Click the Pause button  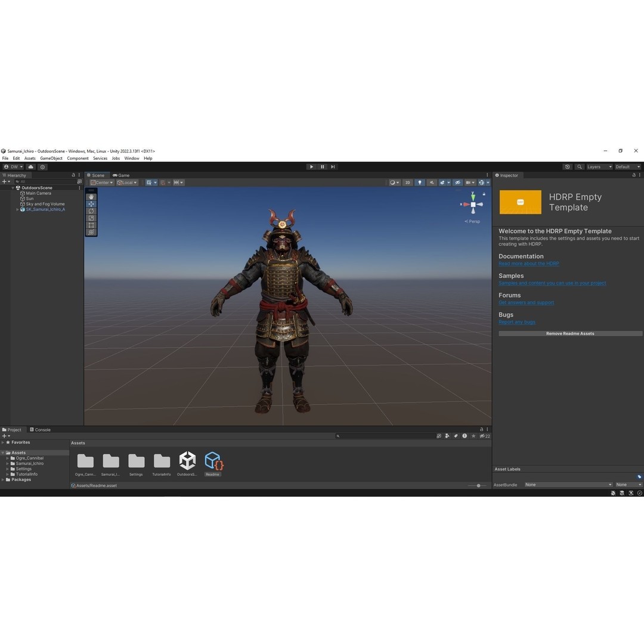coord(323,167)
